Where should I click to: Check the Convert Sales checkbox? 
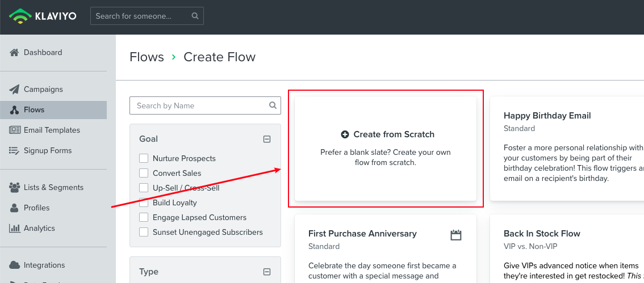click(143, 173)
